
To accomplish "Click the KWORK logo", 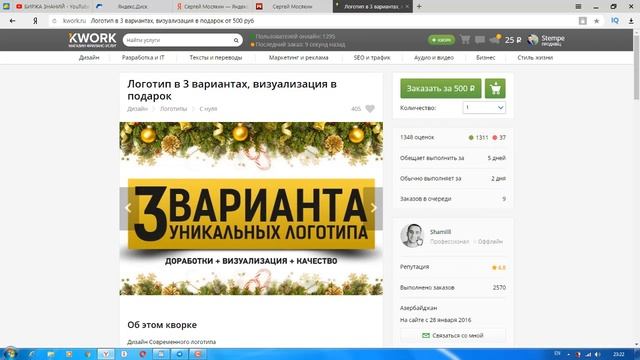I will pos(92,40).
